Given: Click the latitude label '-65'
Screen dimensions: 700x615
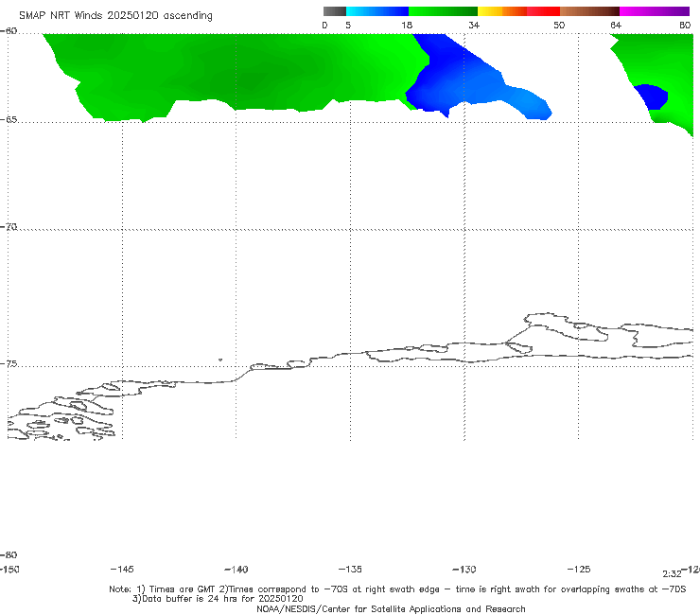Looking at the screenshot, I should [9, 120].
